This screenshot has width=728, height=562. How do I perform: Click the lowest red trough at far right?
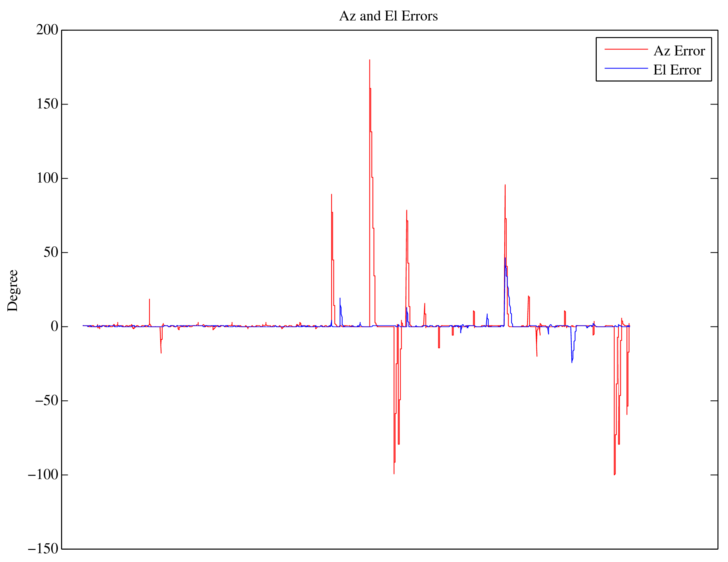(614, 474)
